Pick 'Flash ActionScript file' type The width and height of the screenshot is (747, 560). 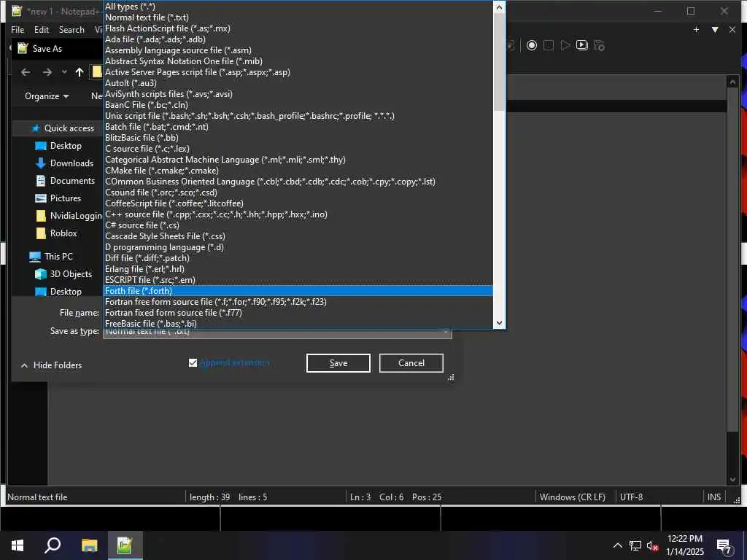click(x=298, y=28)
